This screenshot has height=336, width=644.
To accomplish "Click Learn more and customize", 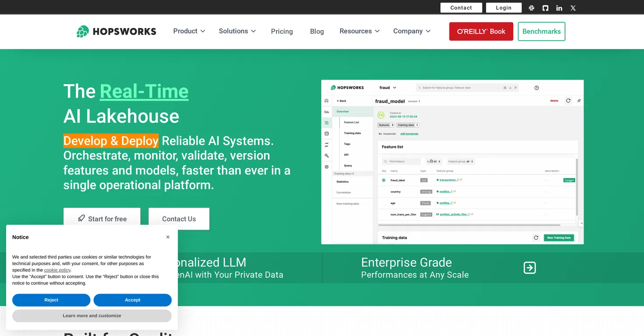I will click(92, 316).
